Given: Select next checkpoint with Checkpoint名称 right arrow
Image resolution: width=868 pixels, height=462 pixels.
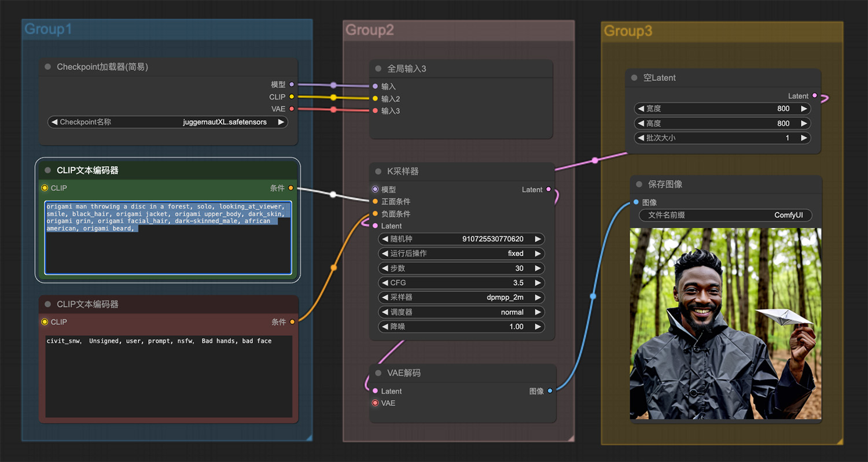Looking at the screenshot, I should click(281, 122).
